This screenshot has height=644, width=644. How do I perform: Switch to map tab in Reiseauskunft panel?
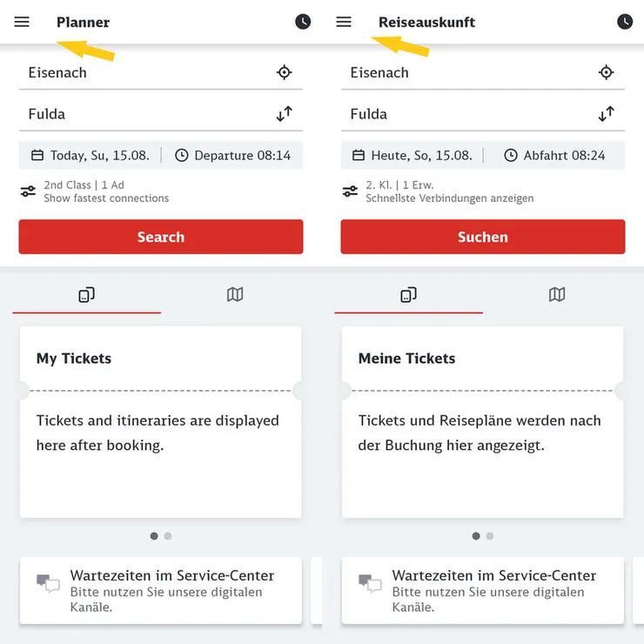557,295
